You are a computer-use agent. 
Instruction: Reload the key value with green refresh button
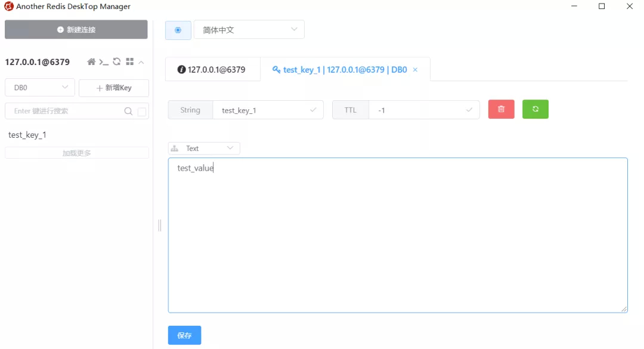coord(535,109)
